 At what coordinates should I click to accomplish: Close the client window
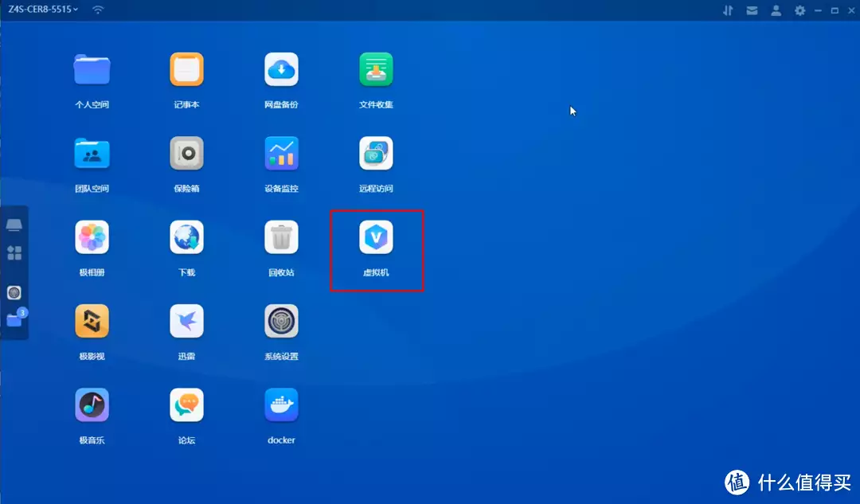click(x=852, y=10)
